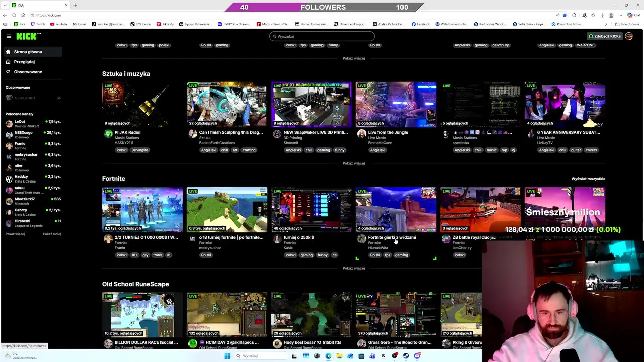The image size is (644, 362).
Task: Open SnapMaker 3D printing stream thumbnail
Action: [311, 105]
